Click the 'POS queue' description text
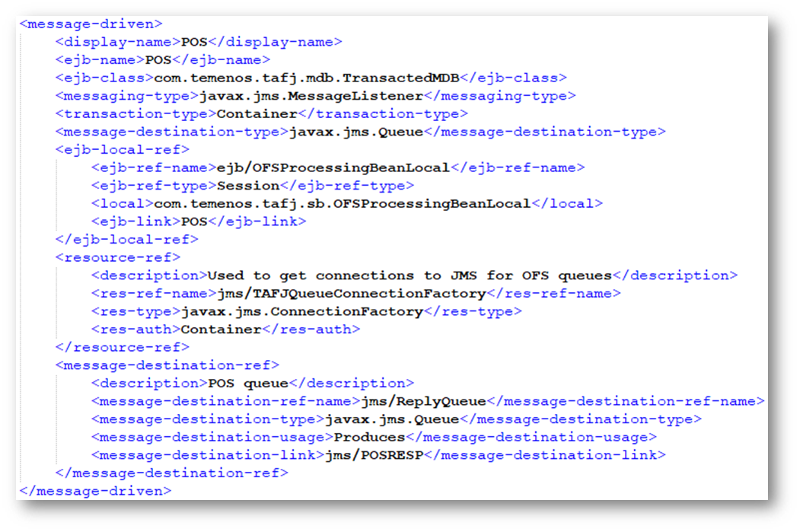The width and height of the screenshot is (800, 532). coord(248,384)
